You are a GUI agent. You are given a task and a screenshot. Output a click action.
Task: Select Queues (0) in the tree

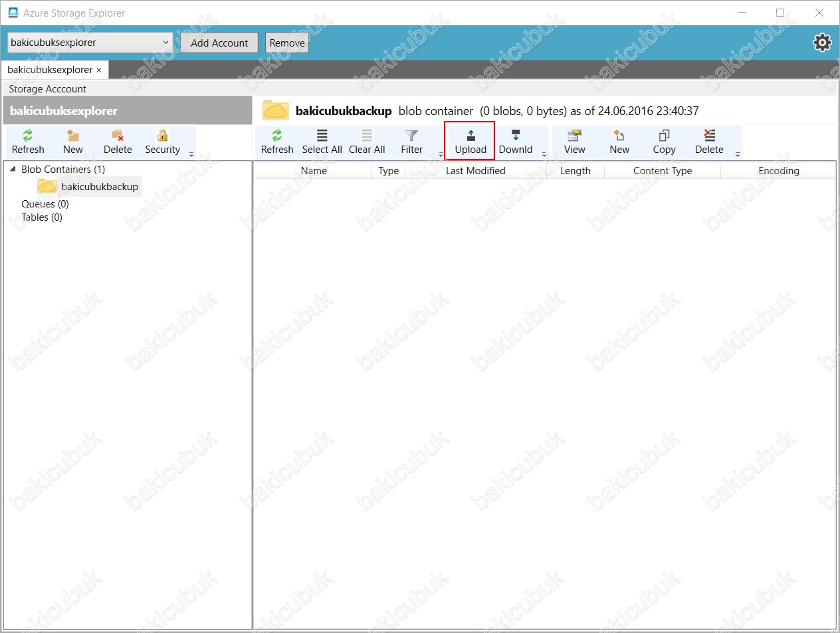(x=45, y=204)
